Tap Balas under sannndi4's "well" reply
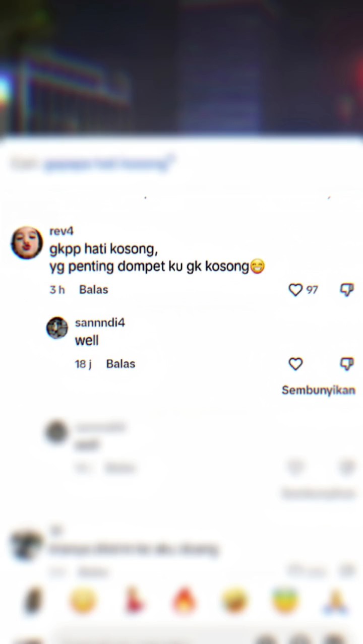The height and width of the screenshot is (644, 363). click(x=120, y=364)
